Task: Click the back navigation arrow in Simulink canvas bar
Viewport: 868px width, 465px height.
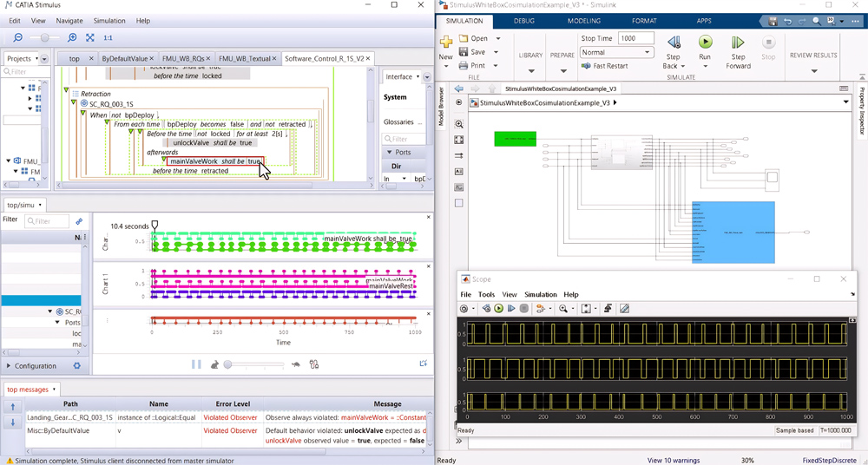Action: tap(458, 88)
